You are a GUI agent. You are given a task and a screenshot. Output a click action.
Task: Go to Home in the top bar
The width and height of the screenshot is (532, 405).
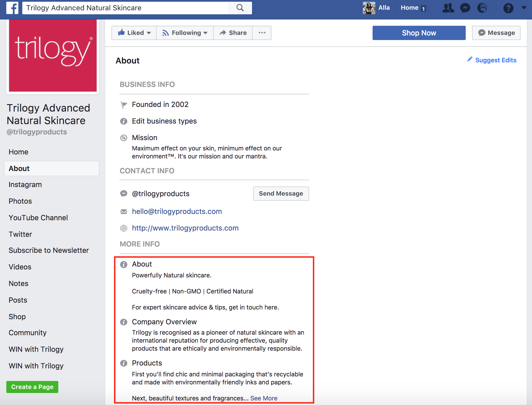[x=409, y=8]
